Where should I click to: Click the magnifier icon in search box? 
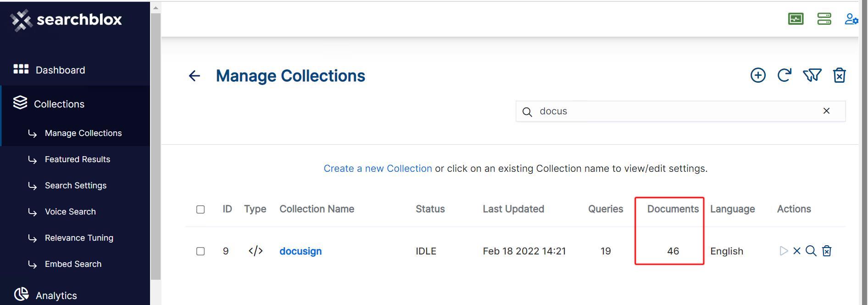pos(527,112)
